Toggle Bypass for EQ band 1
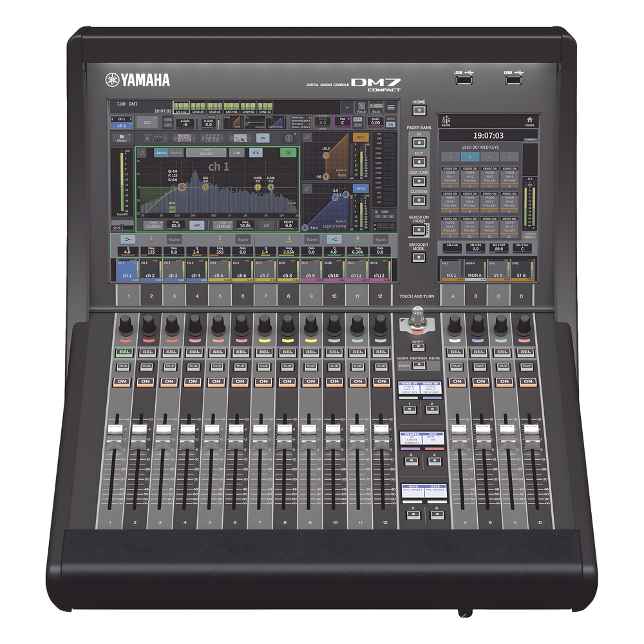Image resolution: width=644 pixels, height=644 pixels. [174, 240]
